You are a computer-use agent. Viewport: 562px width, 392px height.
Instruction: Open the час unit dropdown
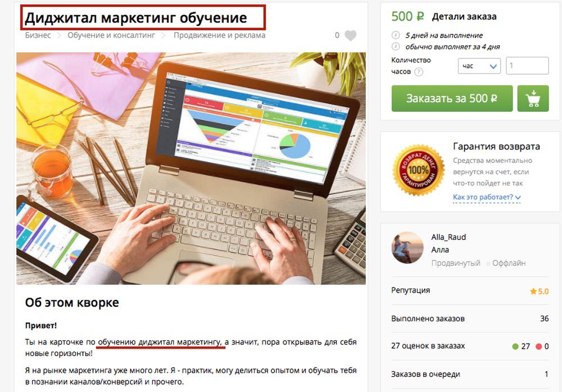tap(479, 66)
